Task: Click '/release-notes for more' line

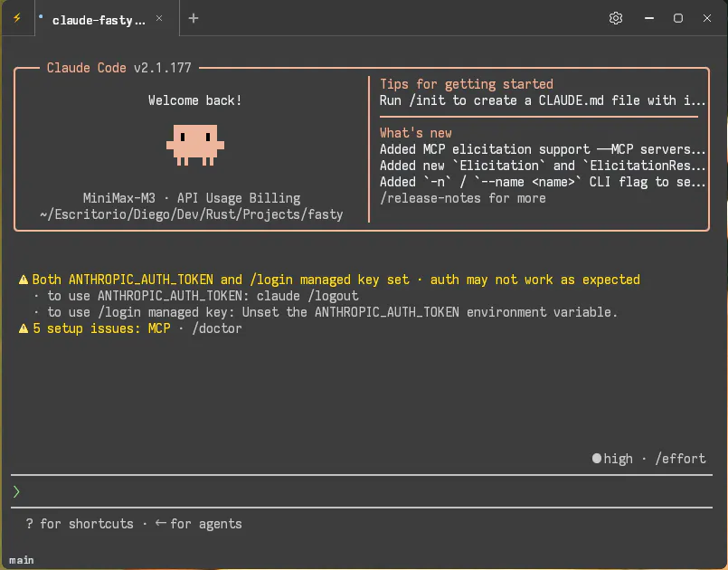Action: point(463,198)
